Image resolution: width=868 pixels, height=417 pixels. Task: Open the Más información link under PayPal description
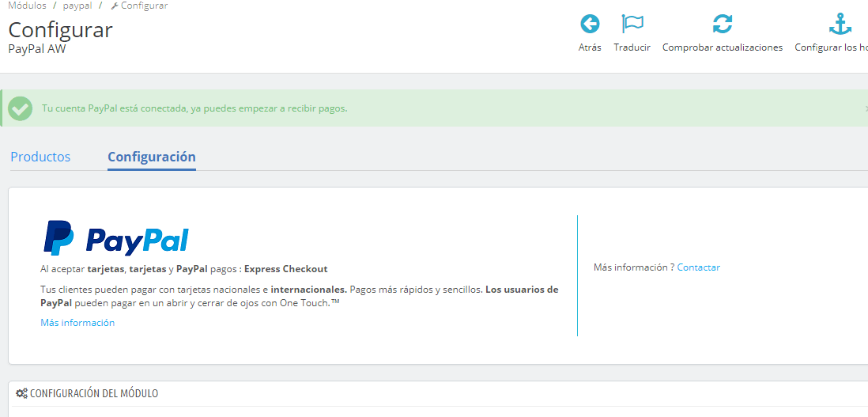[77, 323]
